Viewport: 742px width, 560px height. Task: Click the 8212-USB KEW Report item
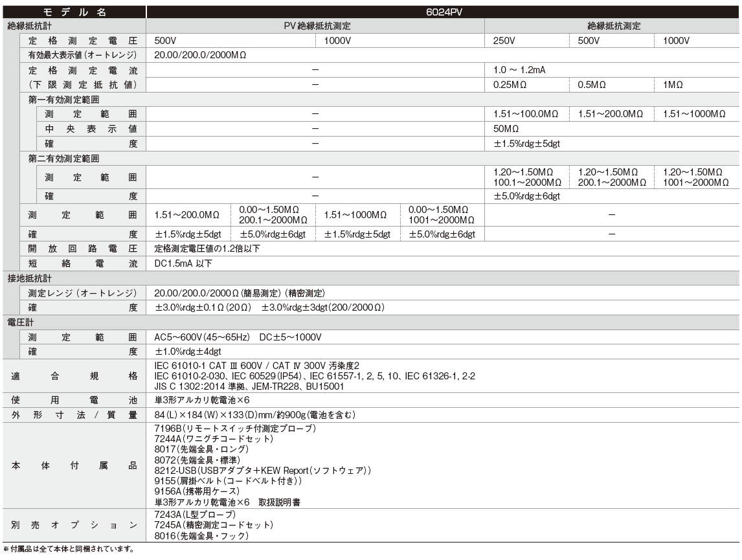click(x=262, y=471)
